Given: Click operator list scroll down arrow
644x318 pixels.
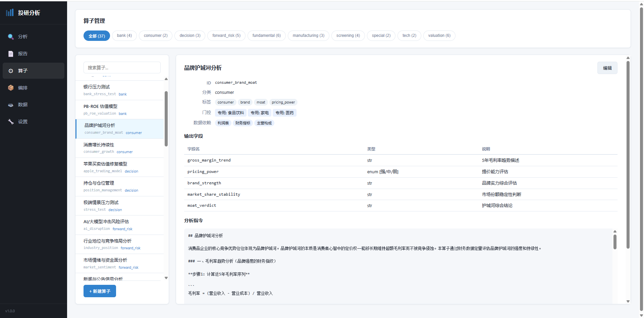Looking at the screenshot, I should (x=166, y=278).
